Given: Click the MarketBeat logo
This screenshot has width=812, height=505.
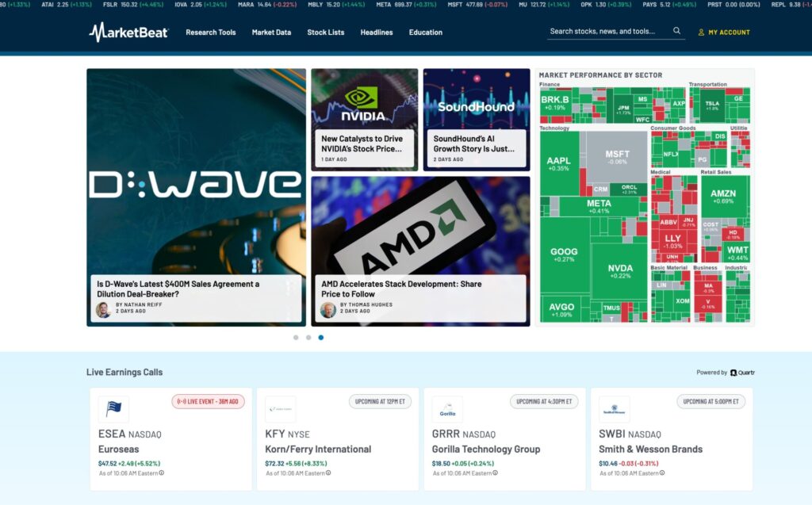Looking at the screenshot, I should 128,33.
